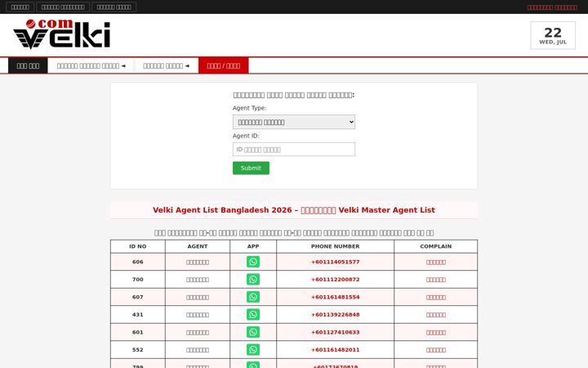
Task: Open WhatsApp icon for agent 606
Action: pyautogui.click(x=252, y=262)
